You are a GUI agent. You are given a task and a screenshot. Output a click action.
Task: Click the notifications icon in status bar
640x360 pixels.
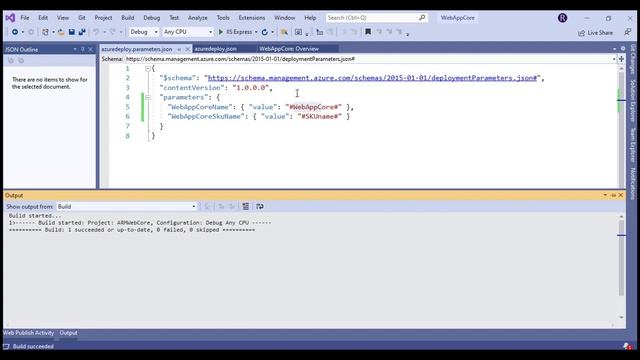(x=627, y=346)
